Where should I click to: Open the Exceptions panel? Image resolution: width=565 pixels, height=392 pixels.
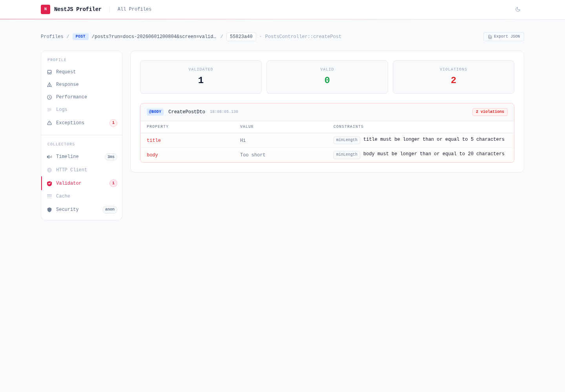[x=82, y=123]
